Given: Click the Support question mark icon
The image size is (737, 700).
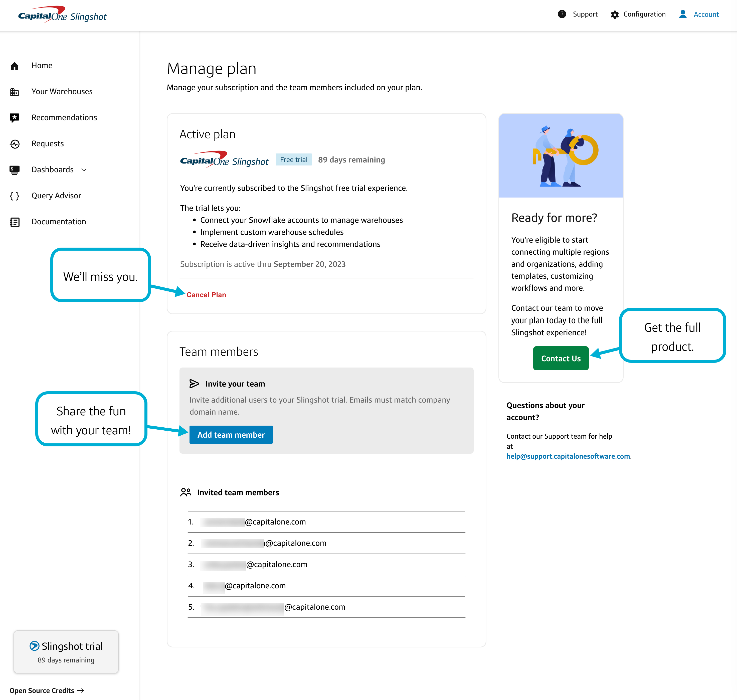Looking at the screenshot, I should tap(562, 14).
